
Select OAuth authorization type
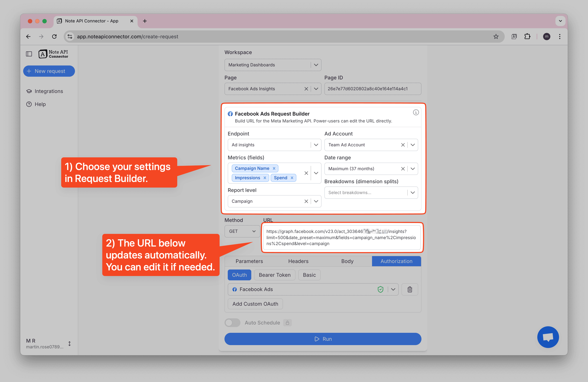point(239,275)
